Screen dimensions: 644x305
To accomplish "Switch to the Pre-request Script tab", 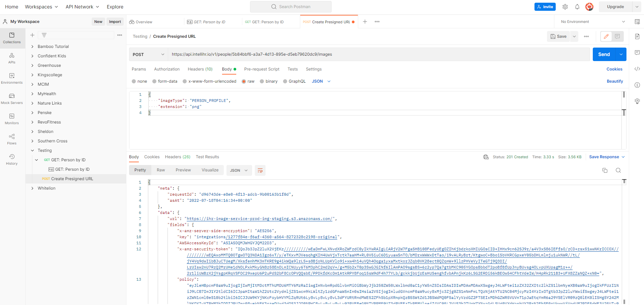I will [262, 69].
